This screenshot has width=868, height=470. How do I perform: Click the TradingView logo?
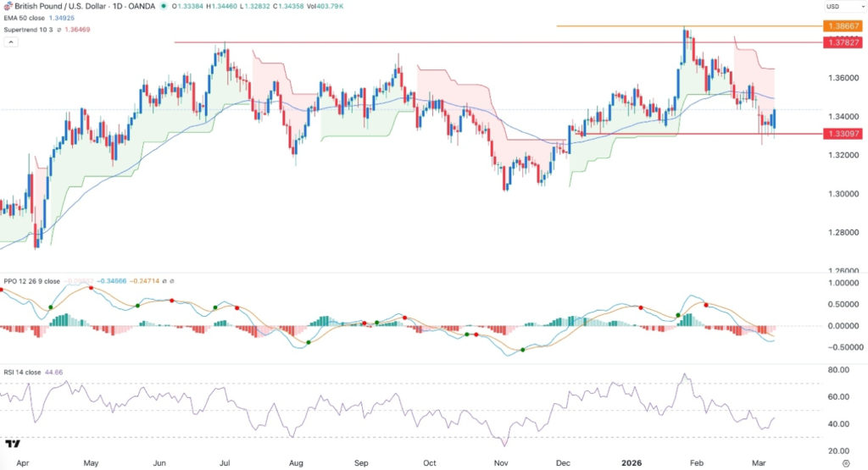13,444
